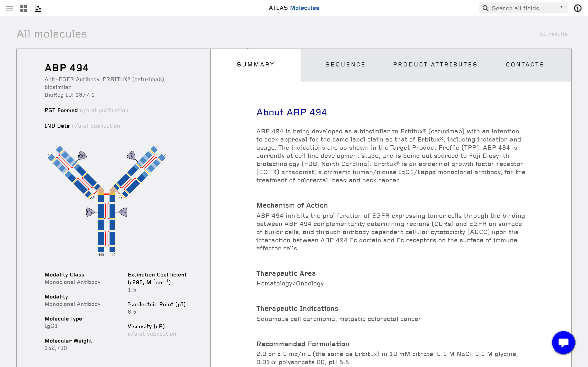Click the ABP 494 molecule title

tap(67, 68)
